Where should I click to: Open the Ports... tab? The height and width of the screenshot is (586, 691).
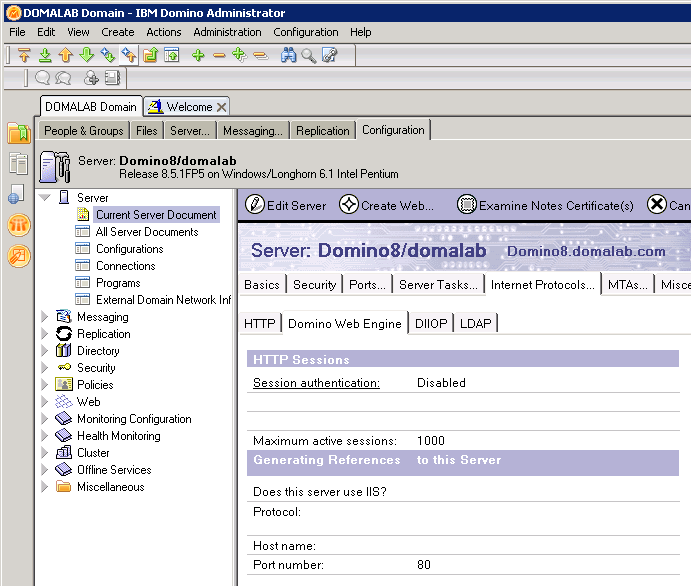[367, 285]
